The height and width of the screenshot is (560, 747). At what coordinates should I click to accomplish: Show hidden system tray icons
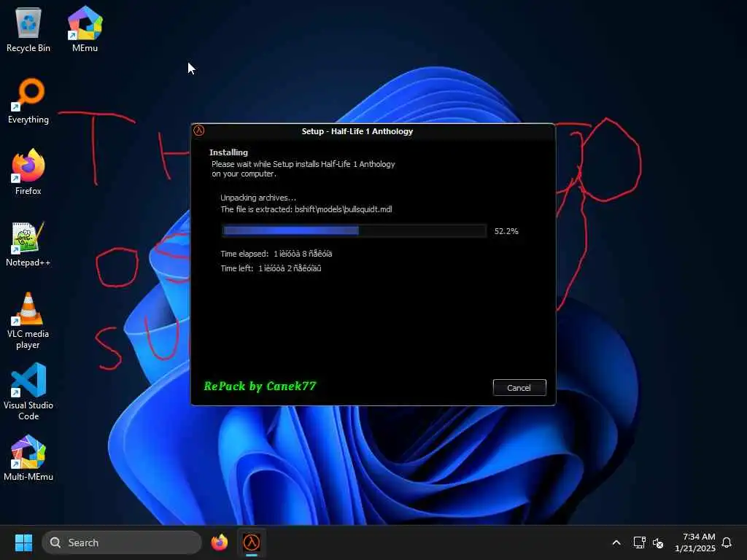[616, 542]
